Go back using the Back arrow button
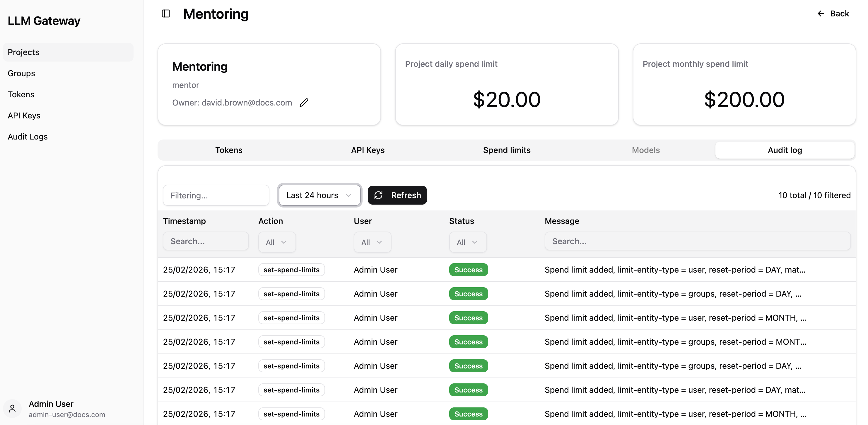Viewport: 868px width, 425px height. pyautogui.click(x=833, y=14)
